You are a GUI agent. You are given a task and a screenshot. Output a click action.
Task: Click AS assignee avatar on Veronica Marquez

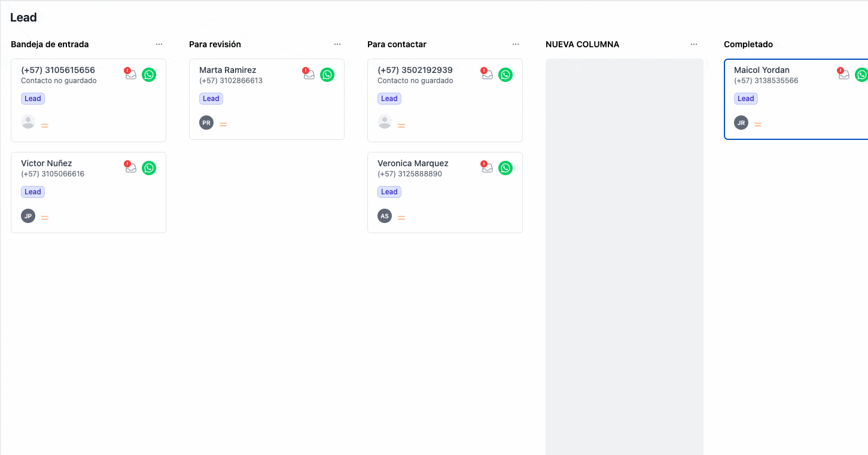[385, 216]
